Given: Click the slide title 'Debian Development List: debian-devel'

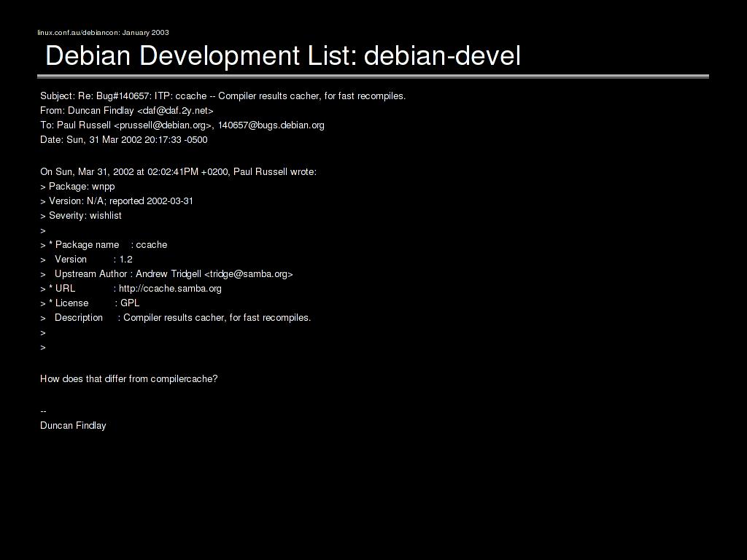Looking at the screenshot, I should pyautogui.click(x=283, y=55).
